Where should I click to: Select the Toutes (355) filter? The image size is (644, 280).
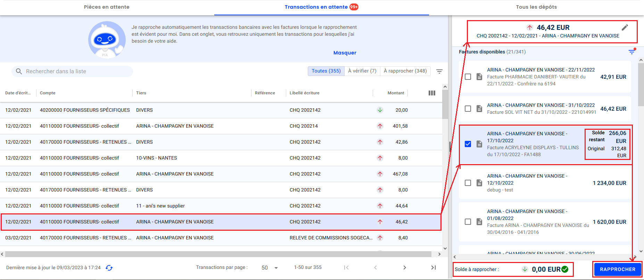point(326,71)
